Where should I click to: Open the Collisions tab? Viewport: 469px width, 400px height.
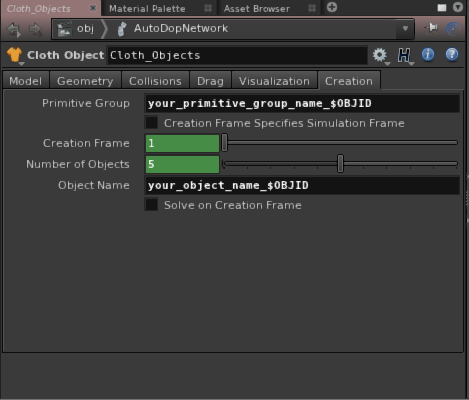(x=155, y=81)
